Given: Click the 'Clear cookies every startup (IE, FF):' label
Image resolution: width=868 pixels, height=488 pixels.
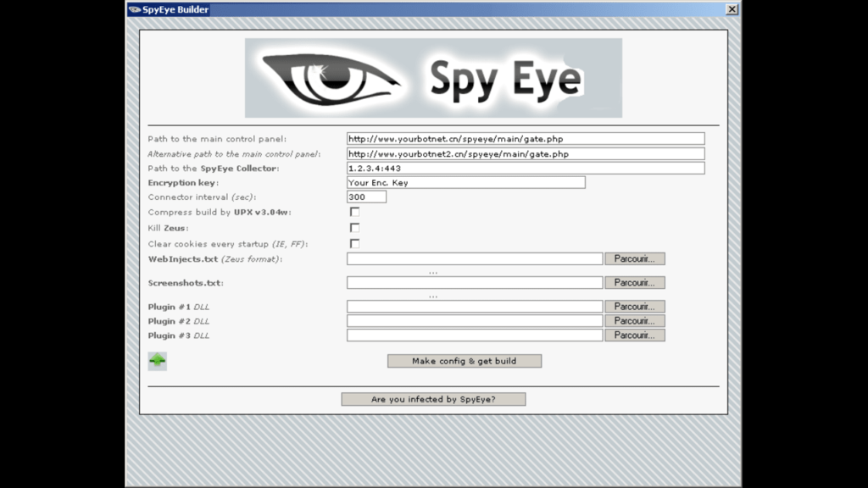Looking at the screenshot, I should 228,244.
